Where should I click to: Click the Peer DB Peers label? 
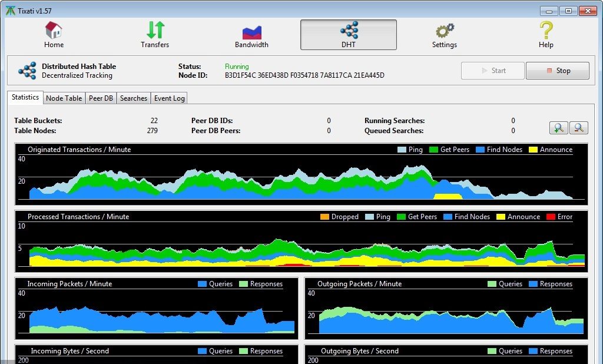[216, 130]
